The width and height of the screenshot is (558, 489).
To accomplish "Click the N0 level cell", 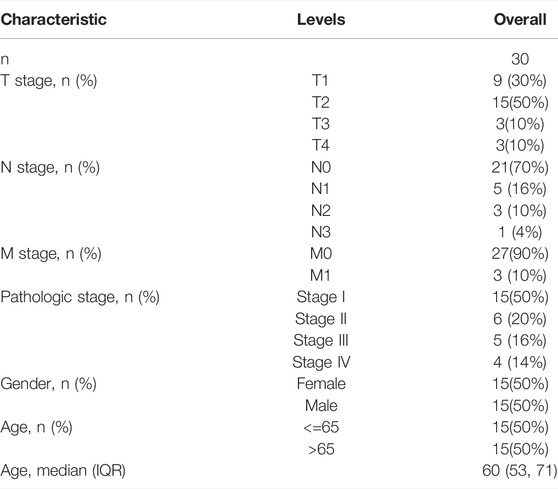I will coord(321,167).
